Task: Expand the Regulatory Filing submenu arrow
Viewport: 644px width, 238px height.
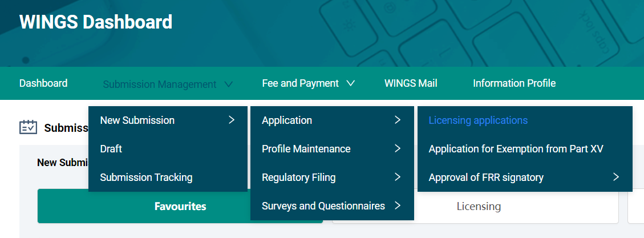Action: (398, 177)
